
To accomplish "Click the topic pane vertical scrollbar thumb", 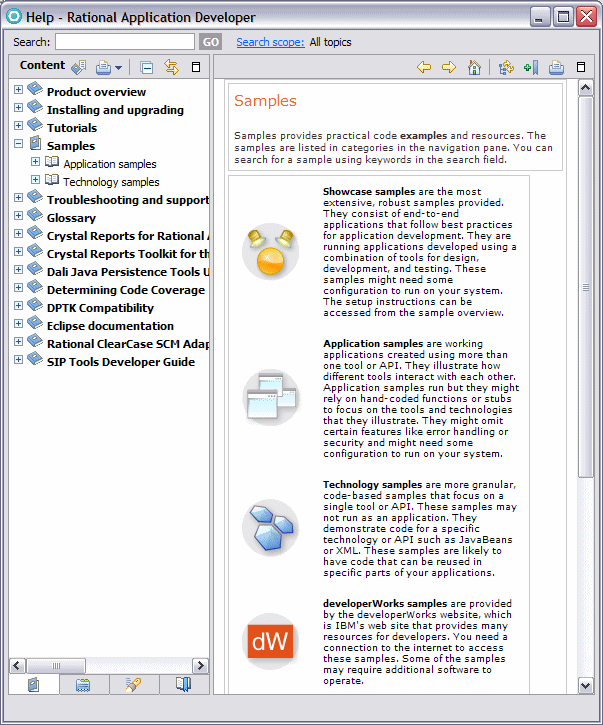I will [x=585, y=287].
